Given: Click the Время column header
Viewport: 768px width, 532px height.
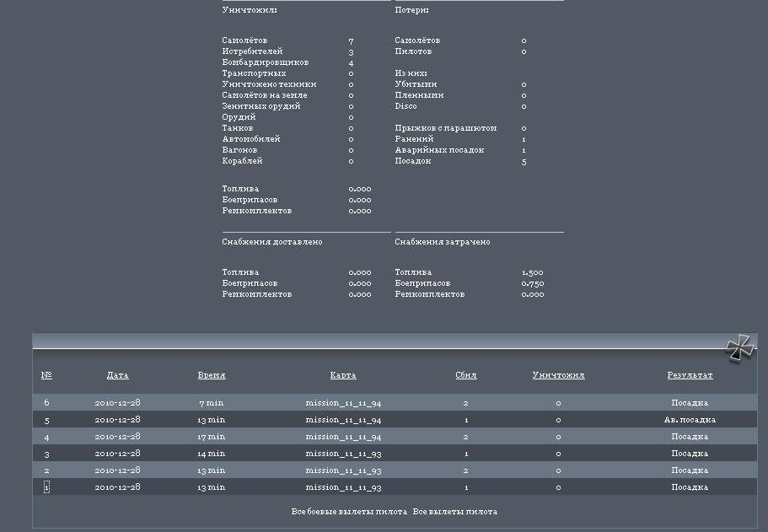Looking at the screenshot, I should (212, 375).
